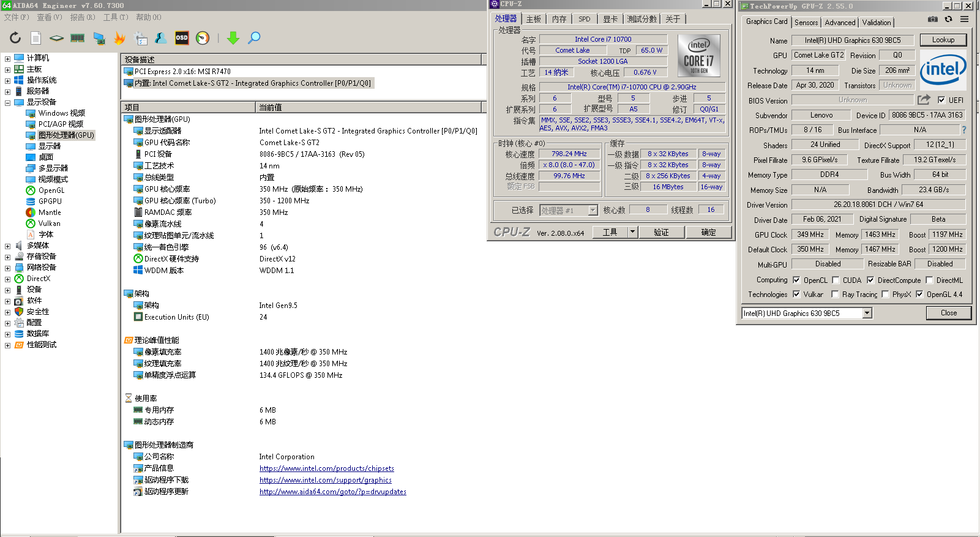The image size is (980, 537).
Task: Expand the 计算机 tree node
Action: coord(7,59)
